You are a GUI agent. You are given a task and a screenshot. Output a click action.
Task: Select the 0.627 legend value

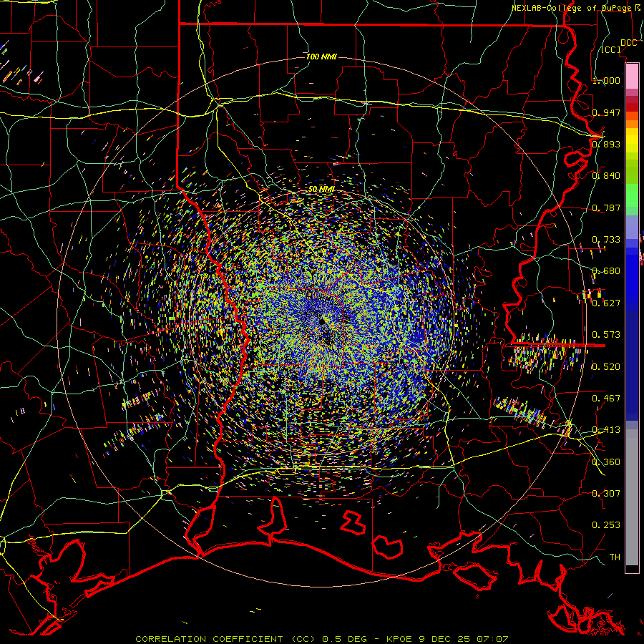pyautogui.click(x=606, y=303)
